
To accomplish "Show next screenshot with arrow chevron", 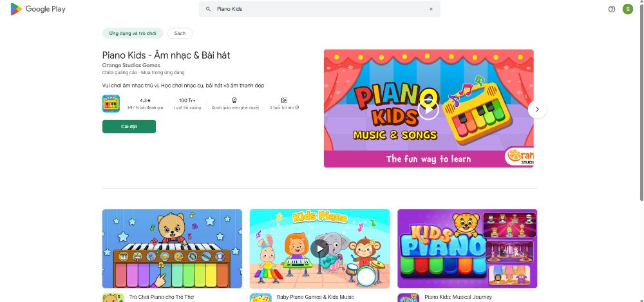I will click(x=537, y=109).
